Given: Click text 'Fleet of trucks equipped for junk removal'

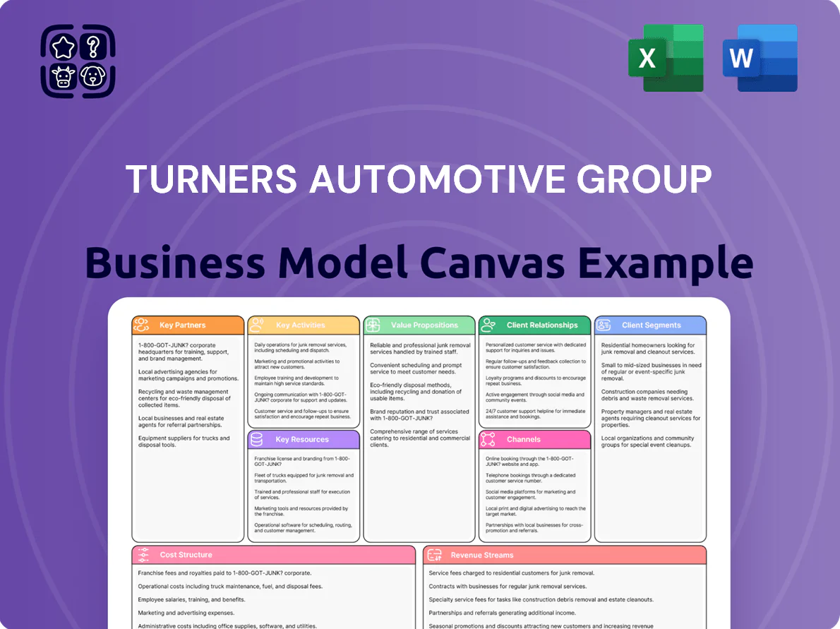Looking at the screenshot, I should click(x=304, y=478).
